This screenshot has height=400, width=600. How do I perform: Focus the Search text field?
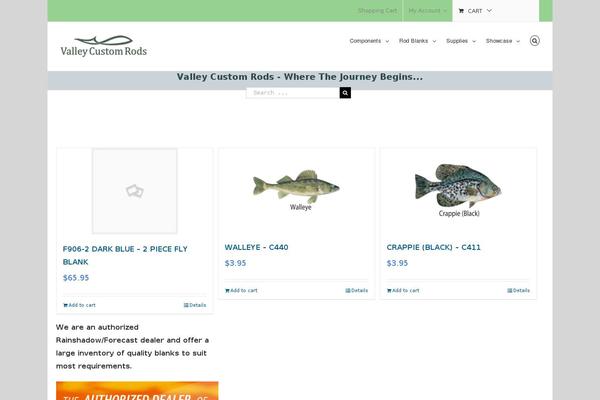[x=293, y=93]
